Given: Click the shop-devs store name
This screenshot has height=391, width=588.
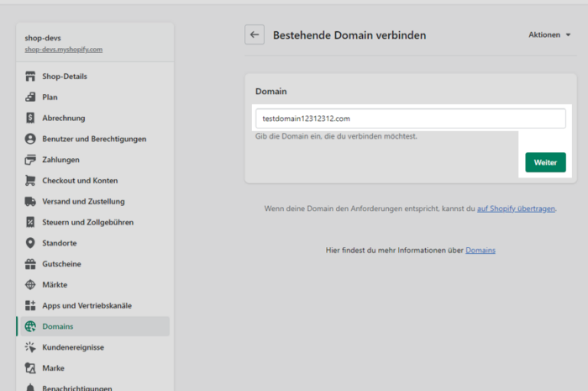Looking at the screenshot, I should tap(43, 38).
